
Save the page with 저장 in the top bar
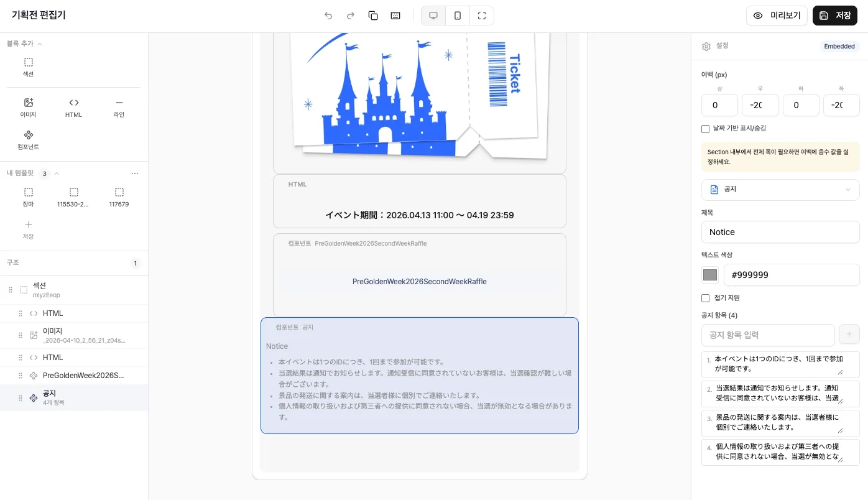835,16
